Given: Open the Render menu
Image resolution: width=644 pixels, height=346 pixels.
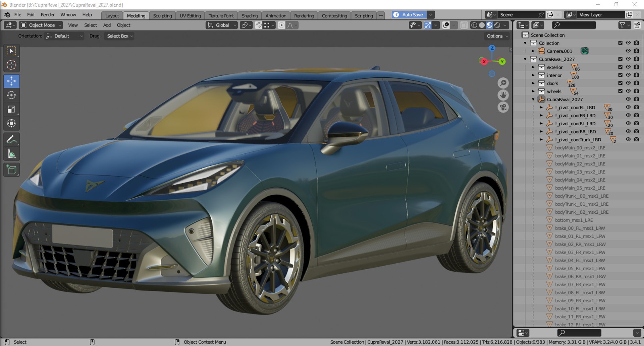Looking at the screenshot, I should coord(48,15).
